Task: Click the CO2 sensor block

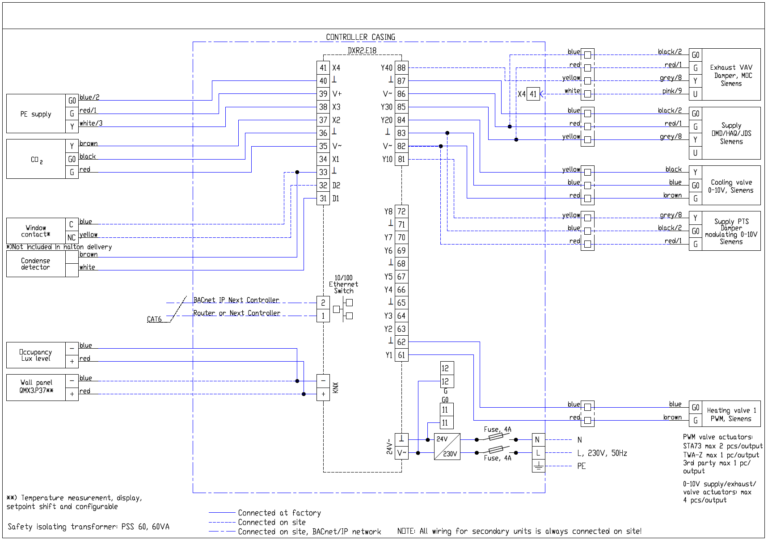Action: 36,157
